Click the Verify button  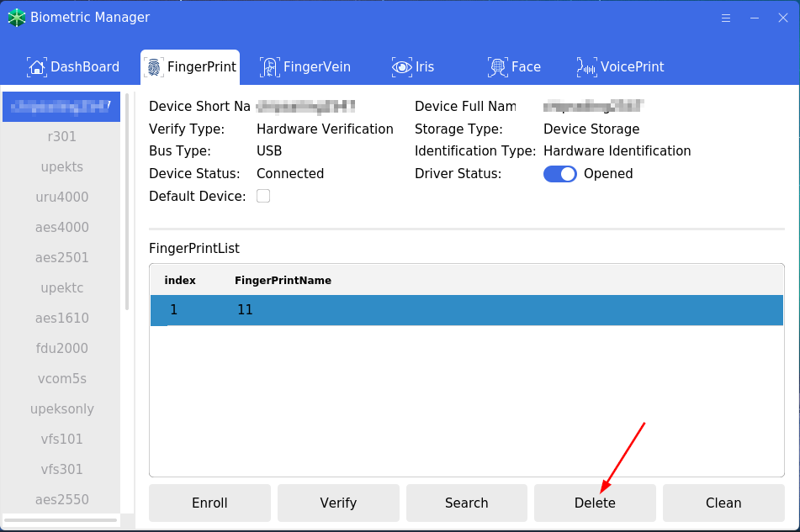(338, 503)
